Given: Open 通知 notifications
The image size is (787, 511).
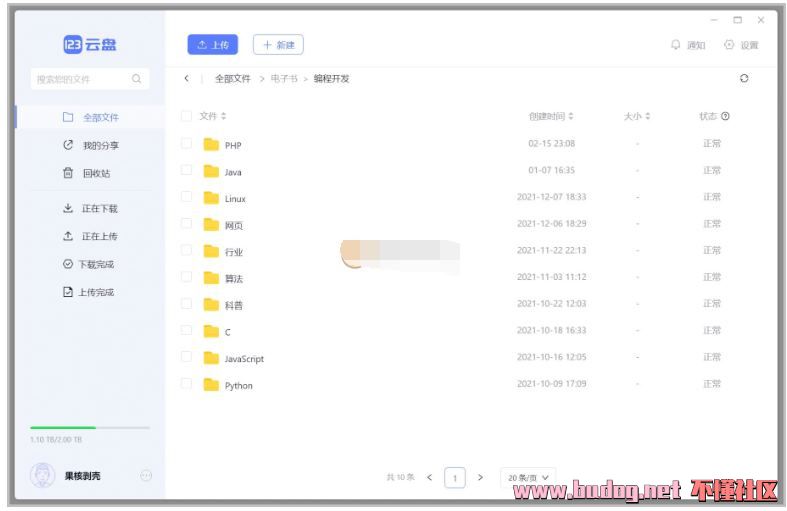Looking at the screenshot, I should 688,45.
